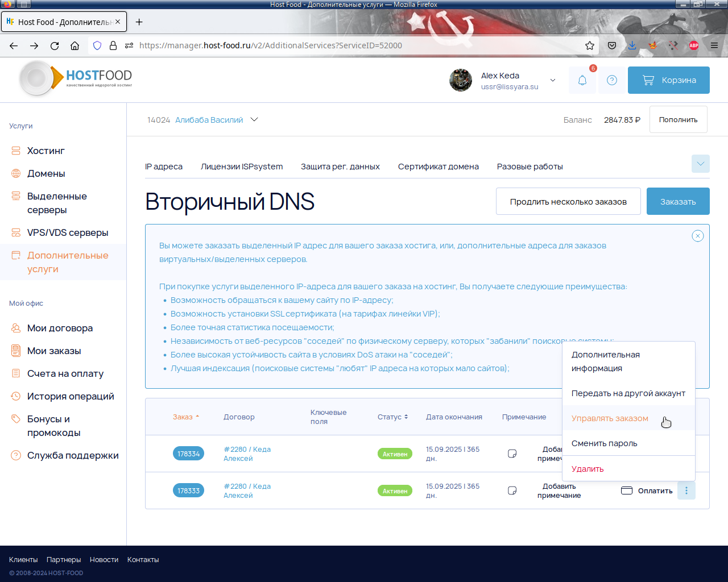Click the note icon for order 178333
This screenshot has width=728, height=582.
[x=512, y=490]
